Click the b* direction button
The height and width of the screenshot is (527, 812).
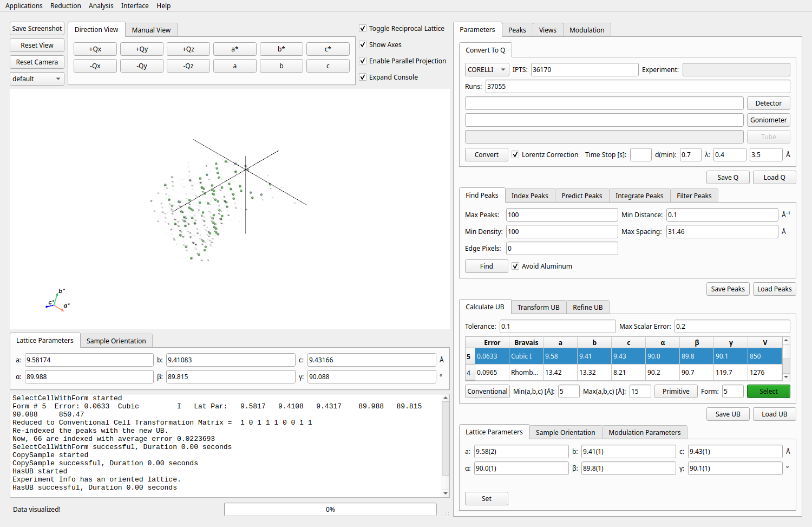(x=281, y=49)
